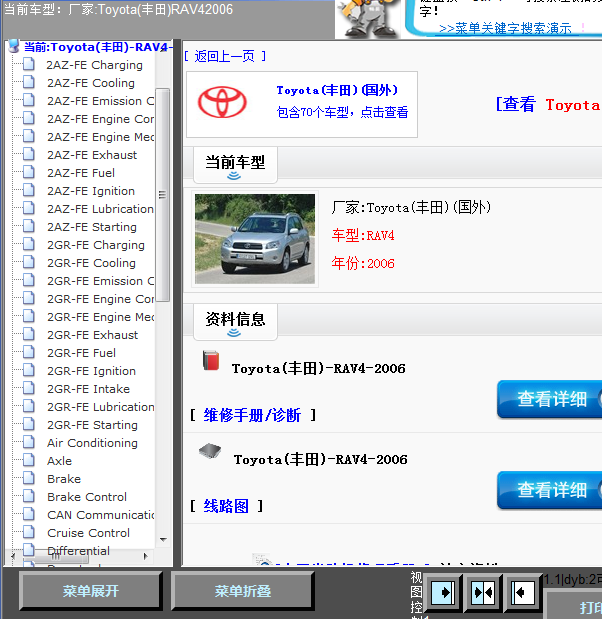Click the 菜单展开 button
This screenshot has height=619, width=602.
pos(90,591)
